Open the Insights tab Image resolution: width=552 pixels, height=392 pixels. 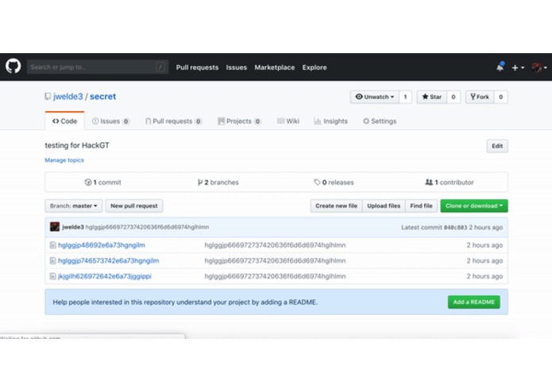[330, 121]
